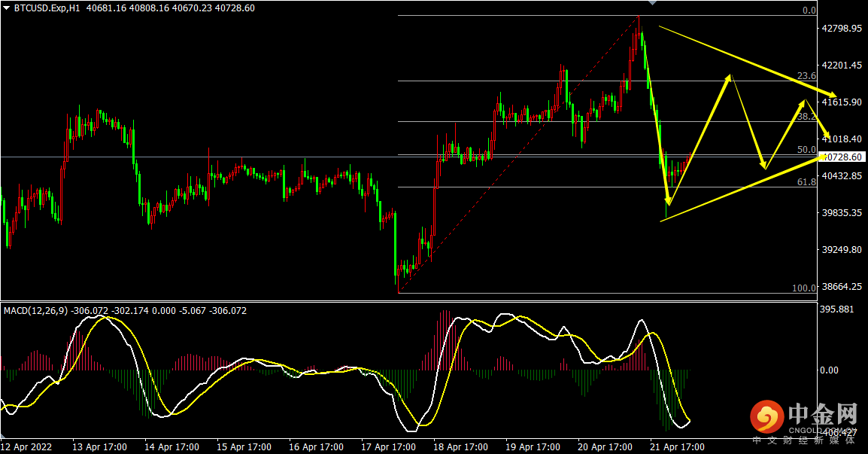Image resolution: width=868 pixels, height=454 pixels.
Task: Click the Fibonacci 38.2 level label
Action: tap(806, 117)
